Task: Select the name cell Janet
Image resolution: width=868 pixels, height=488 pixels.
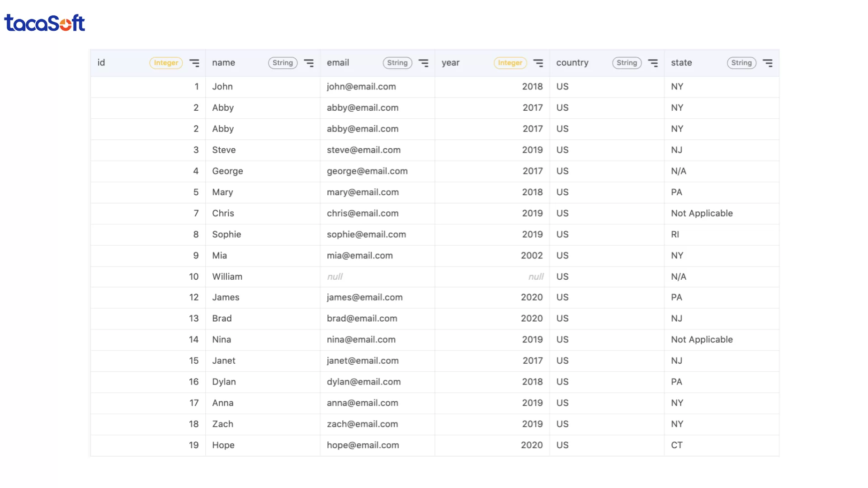Action: (263, 361)
